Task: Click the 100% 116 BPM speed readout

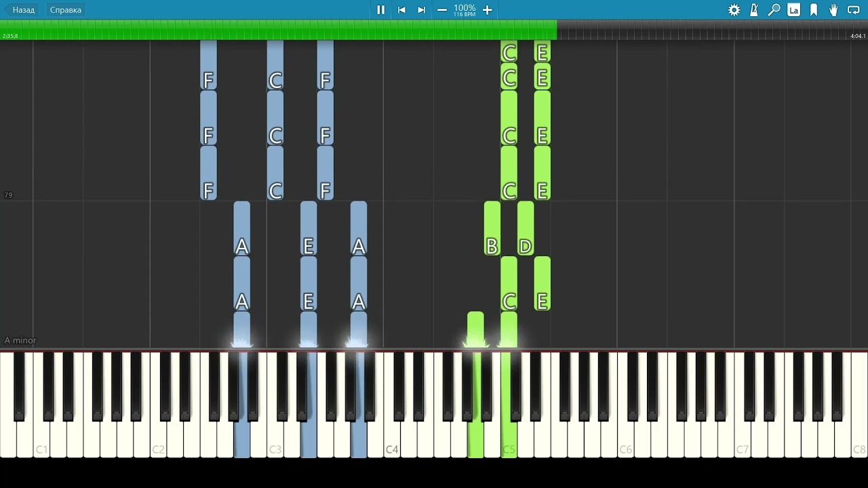Action: [x=465, y=10]
